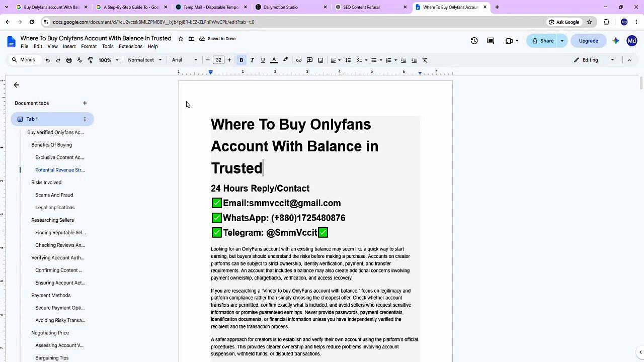Click the Google Docs home icon
This screenshot has width=644, height=362.
pyautogui.click(x=11, y=41)
